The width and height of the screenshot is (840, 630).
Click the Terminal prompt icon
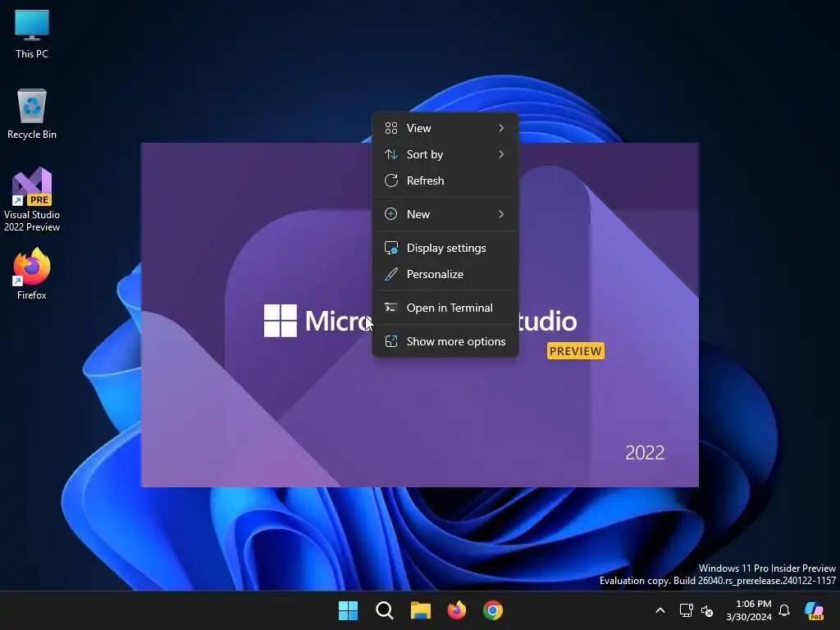pyautogui.click(x=391, y=308)
